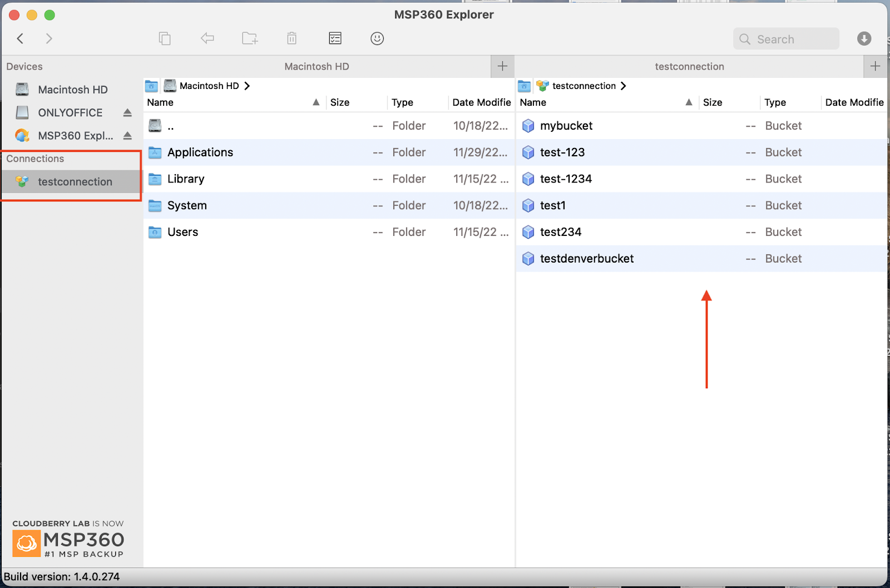The height and width of the screenshot is (588, 890).
Task: Add a new tab in right pane
Action: [x=875, y=66]
